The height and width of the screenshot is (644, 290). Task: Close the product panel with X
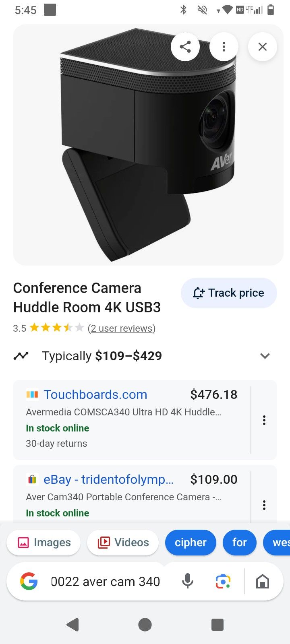tap(263, 47)
